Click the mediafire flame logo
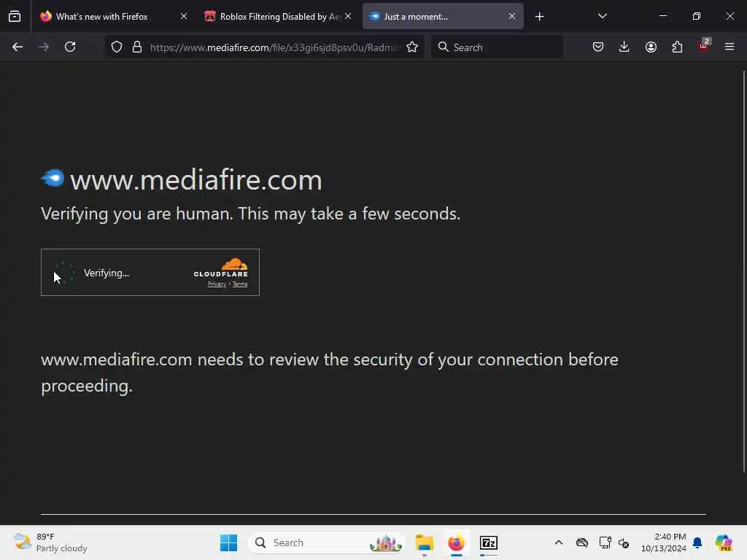The image size is (747, 560). 53,178
